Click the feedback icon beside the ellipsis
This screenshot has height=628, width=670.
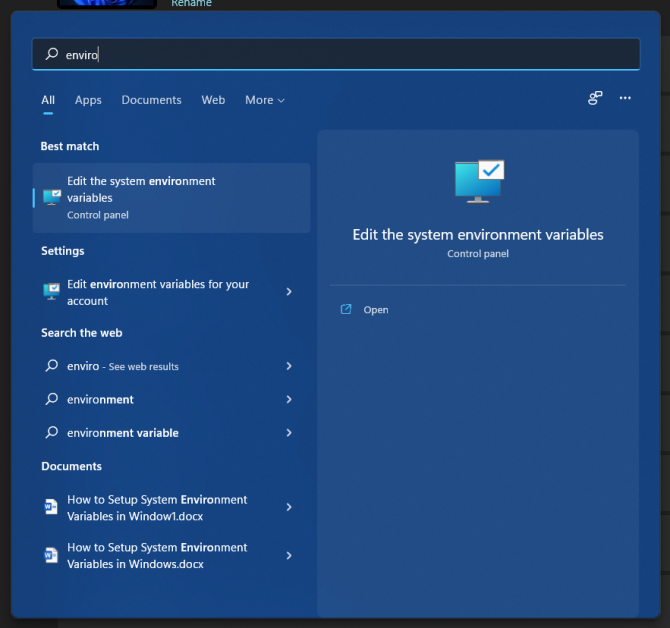click(595, 98)
